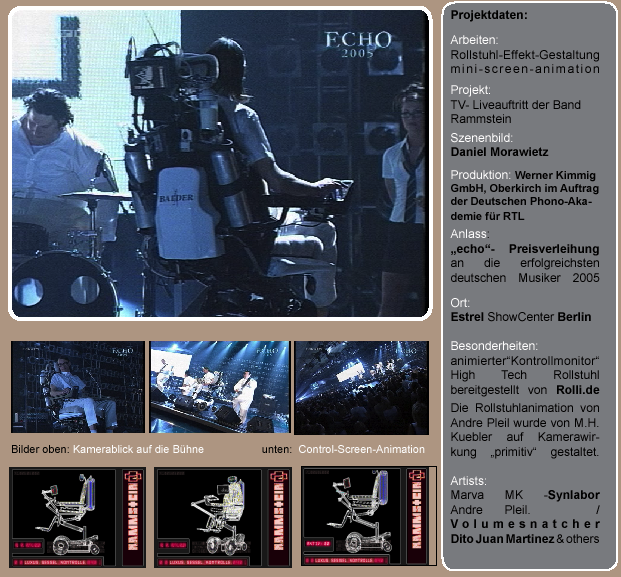Click 'mini-screen-animation' text line
Screen dimensions: 621x577
[525, 69]
